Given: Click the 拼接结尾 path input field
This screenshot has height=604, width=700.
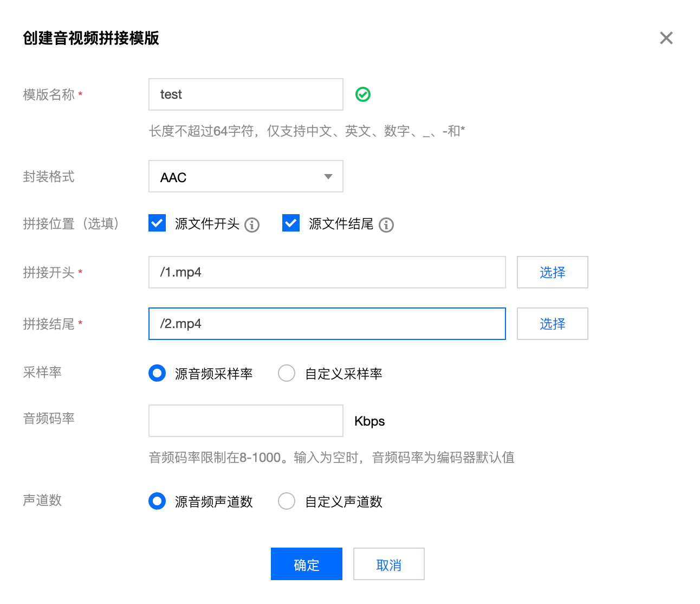Looking at the screenshot, I should (x=327, y=324).
